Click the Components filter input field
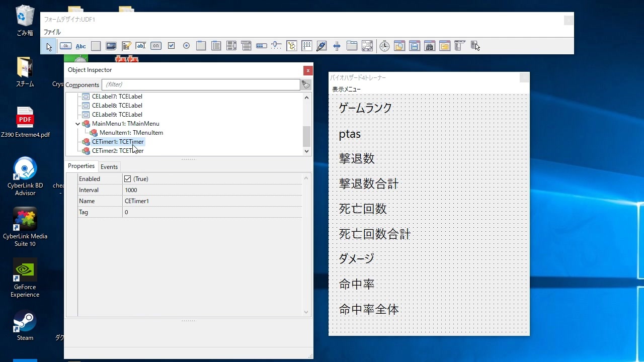Image resolution: width=644 pixels, height=362 pixels. click(201, 84)
